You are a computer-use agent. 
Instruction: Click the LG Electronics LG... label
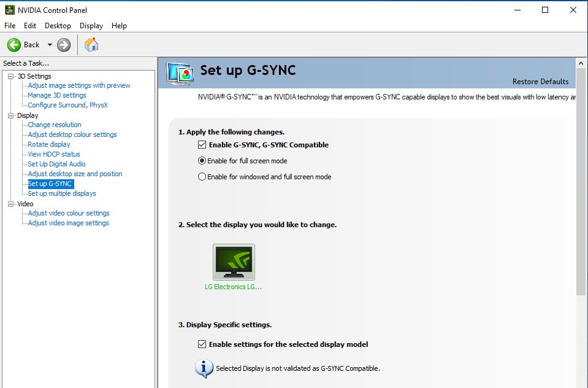coord(233,287)
